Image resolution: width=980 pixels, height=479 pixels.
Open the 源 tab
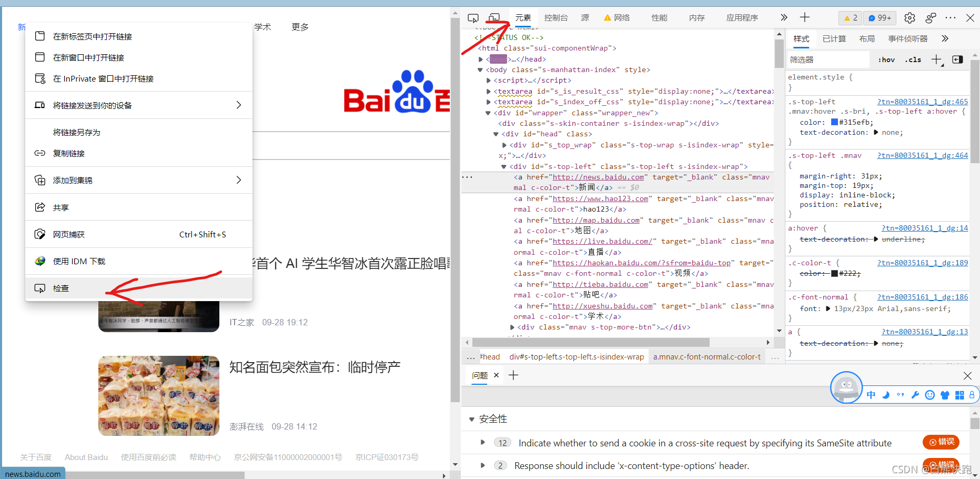point(585,18)
